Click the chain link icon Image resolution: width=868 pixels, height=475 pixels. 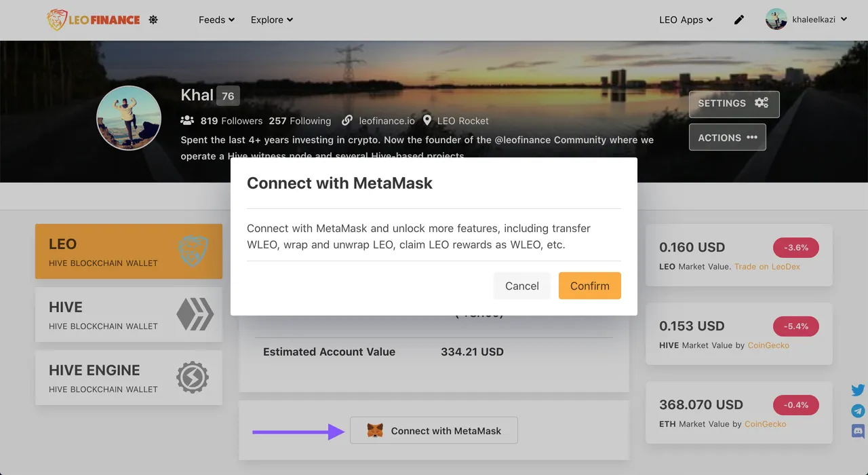[x=347, y=120]
